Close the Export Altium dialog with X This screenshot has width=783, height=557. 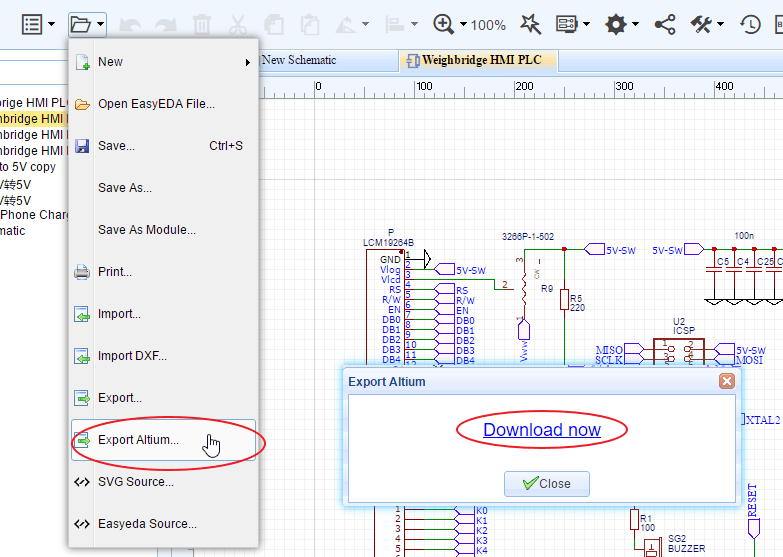pos(727,381)
